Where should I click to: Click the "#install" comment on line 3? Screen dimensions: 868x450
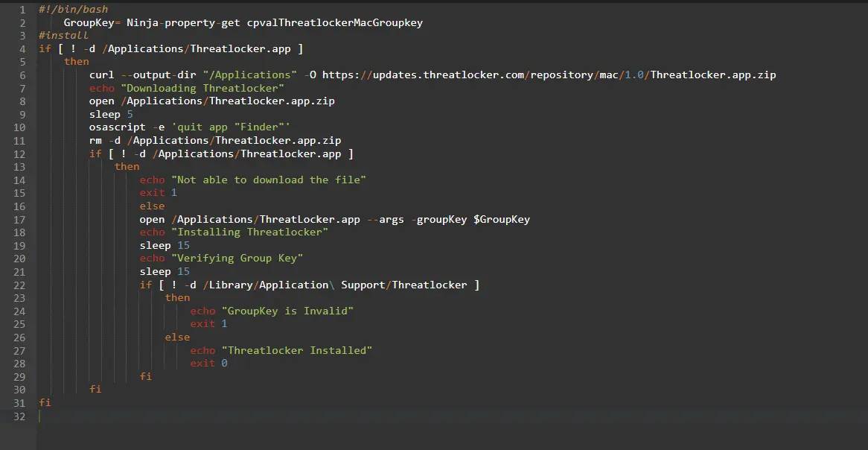[64, 36]
